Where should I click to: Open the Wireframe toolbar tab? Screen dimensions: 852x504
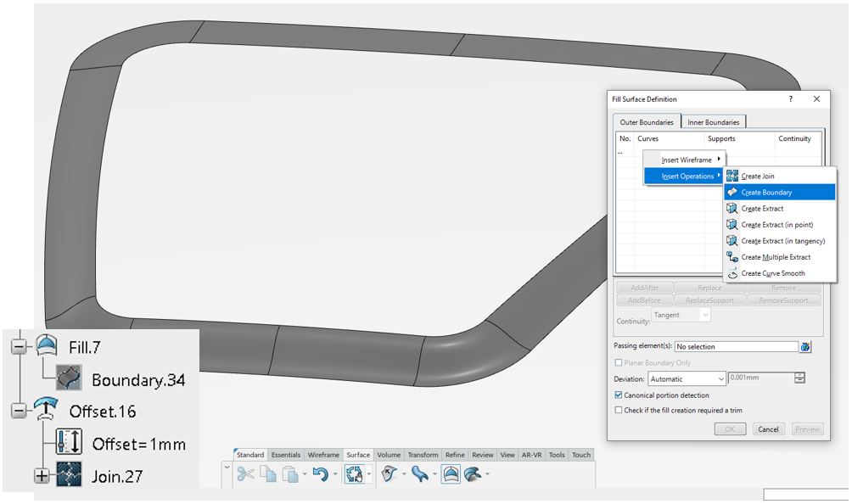323,455
